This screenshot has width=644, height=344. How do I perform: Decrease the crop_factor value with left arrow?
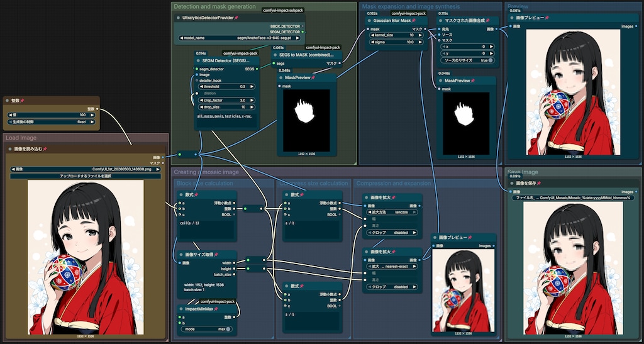point(201,100)
